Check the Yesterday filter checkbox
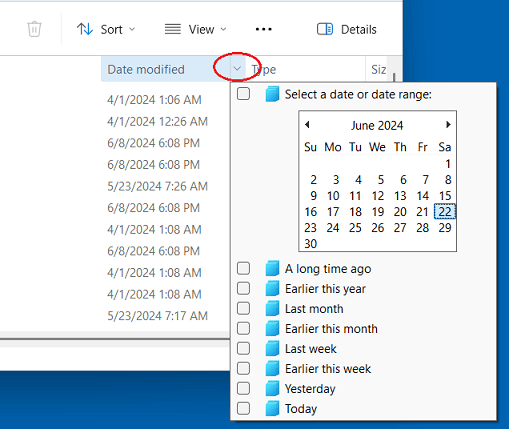Image resolution: width=509 pixels, height=429 pixels. click(243, 388)
